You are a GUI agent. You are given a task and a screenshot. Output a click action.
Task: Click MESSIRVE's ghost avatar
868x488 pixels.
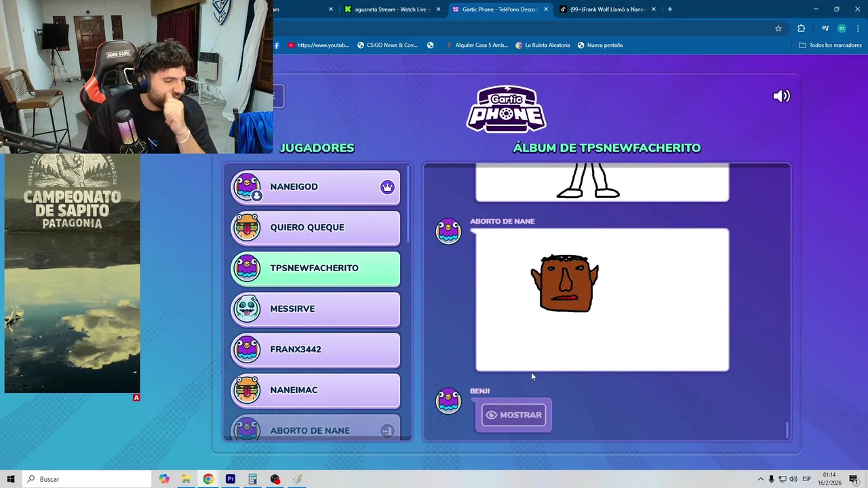point(247,309)
